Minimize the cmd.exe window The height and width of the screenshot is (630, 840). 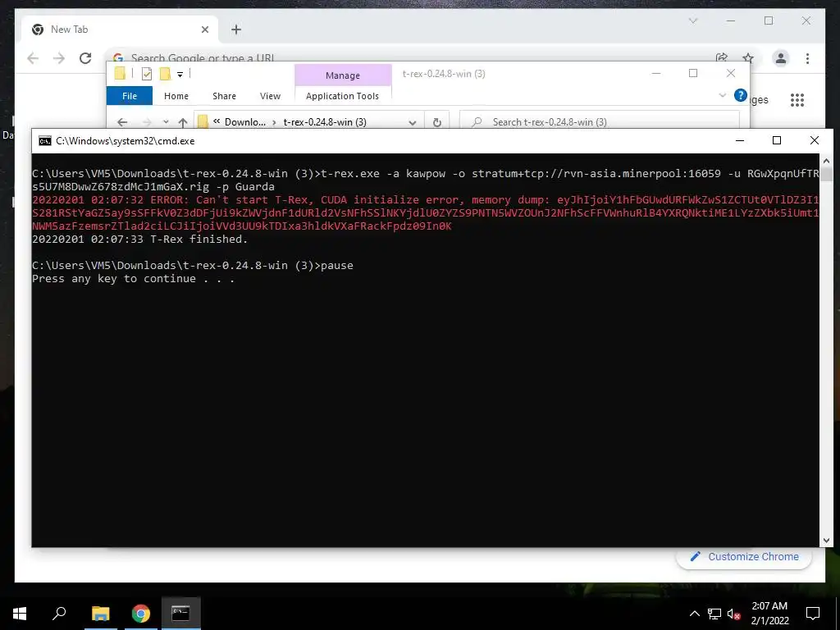[x=740, y=140]
